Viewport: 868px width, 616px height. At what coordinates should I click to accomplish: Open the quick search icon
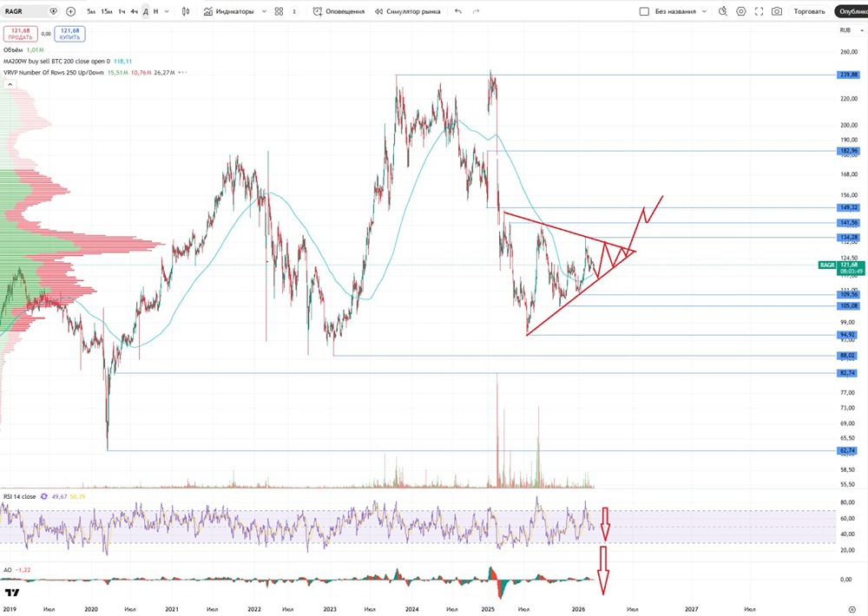tap(723, 11)
